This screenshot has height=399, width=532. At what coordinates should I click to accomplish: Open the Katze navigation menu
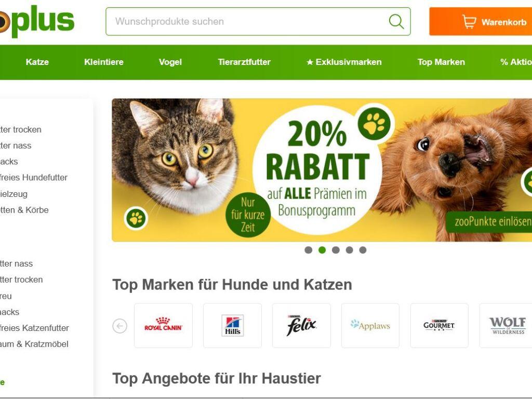click(37, 62)
